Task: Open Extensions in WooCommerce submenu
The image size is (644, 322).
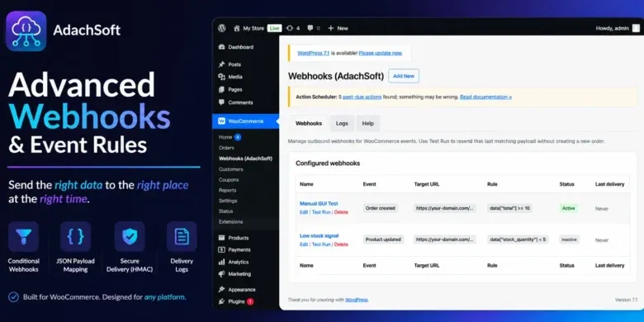Action: (x=231, y=222)
